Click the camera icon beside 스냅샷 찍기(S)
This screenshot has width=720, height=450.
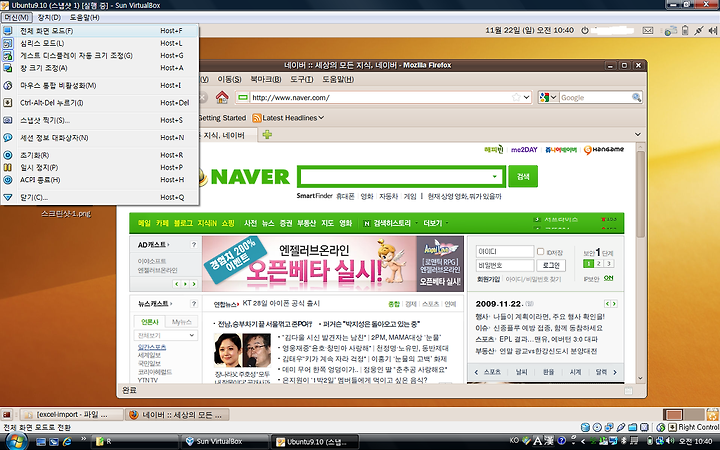[x=8, y=120]
